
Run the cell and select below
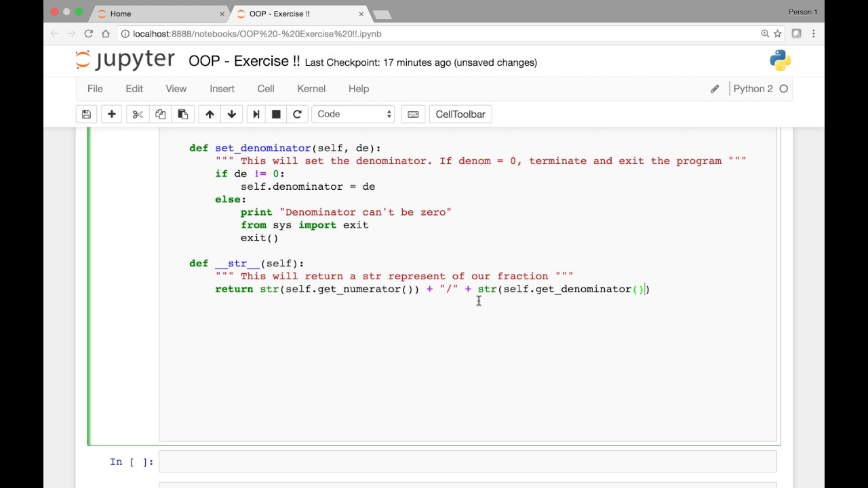pos(256,114)
